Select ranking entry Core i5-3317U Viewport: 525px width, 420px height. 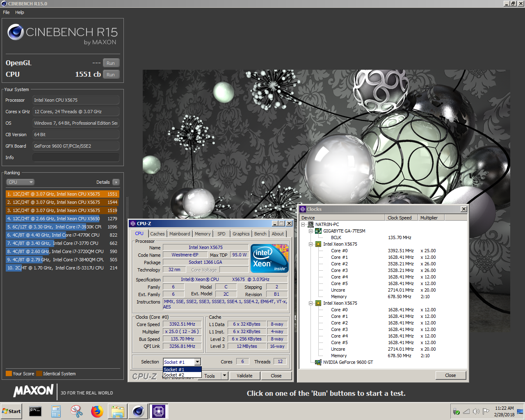pyautogui.click(x=62, y=268)
